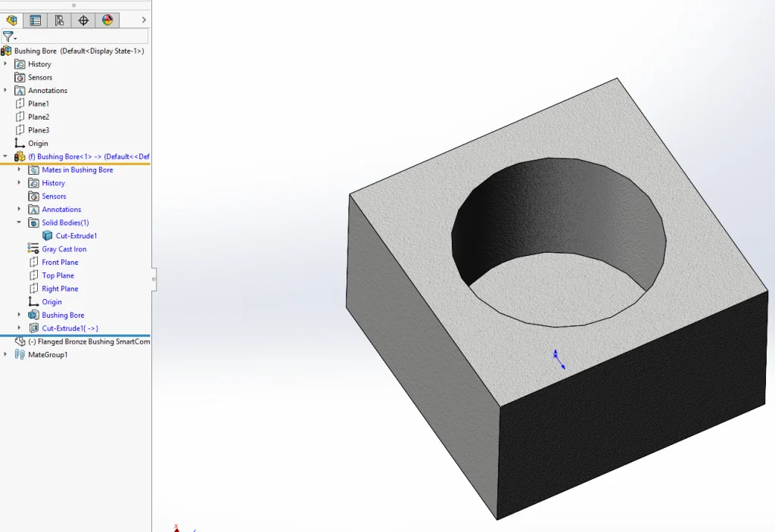
Task: Expand Mates in Bushing Bore folder
Action: coord(19,169)
